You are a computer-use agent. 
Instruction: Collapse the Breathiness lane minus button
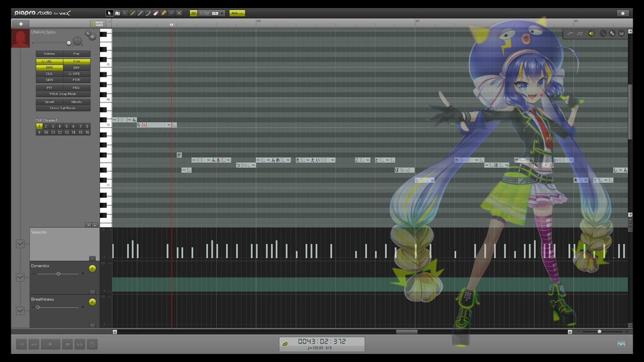coord(93,326)
